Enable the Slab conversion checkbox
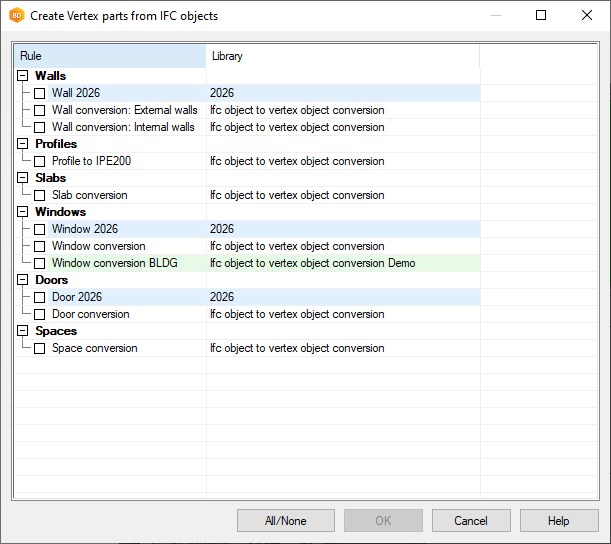Viewport: 611px width, 544px height. [40, 195]
